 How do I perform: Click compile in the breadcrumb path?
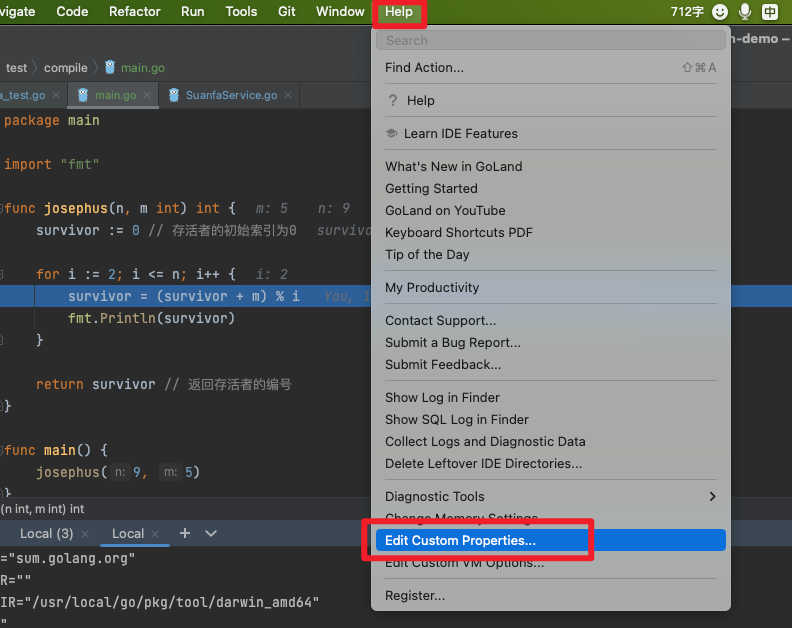65,68
